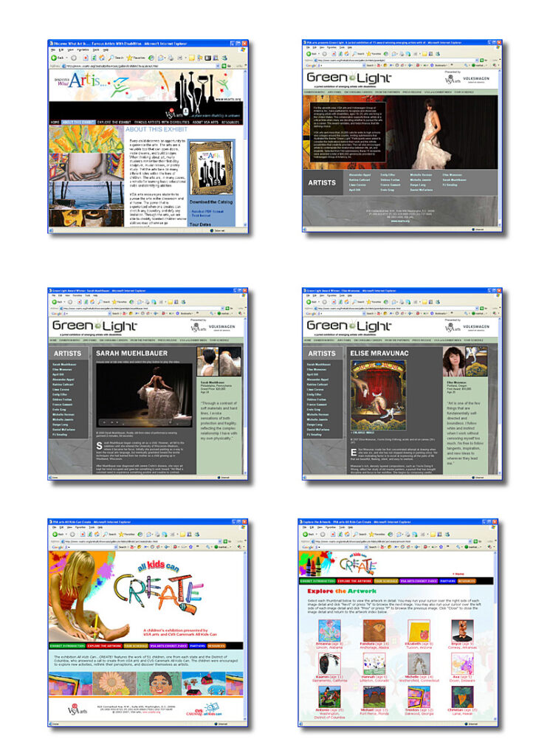The height and width of the screenshot is (756, 550).
Task: Click VSA arts logo in Sarah Muehlbauer window
Action: pos(199,327)
